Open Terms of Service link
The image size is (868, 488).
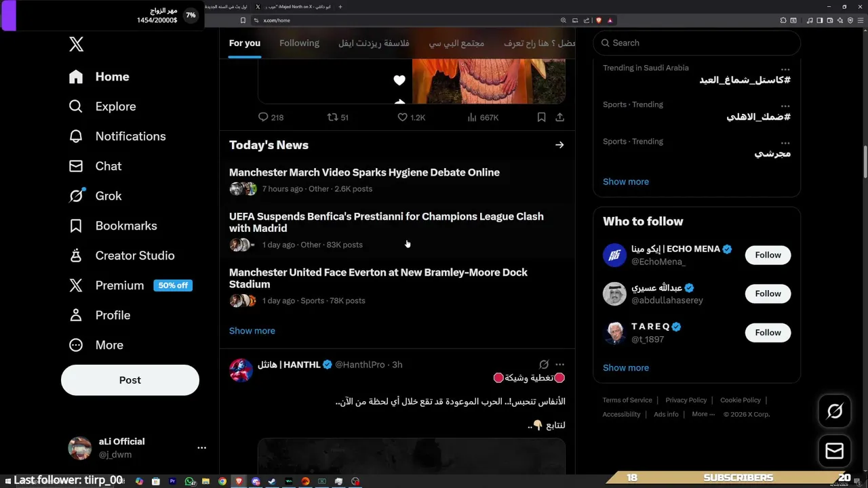pyautogui.click(x=627, y=400)
